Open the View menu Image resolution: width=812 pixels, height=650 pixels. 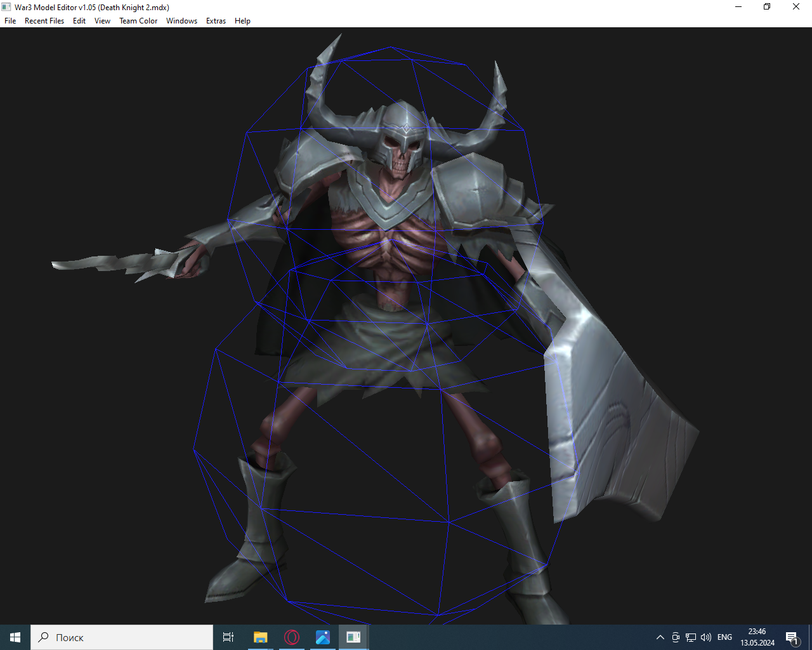(x=102, y=21)
